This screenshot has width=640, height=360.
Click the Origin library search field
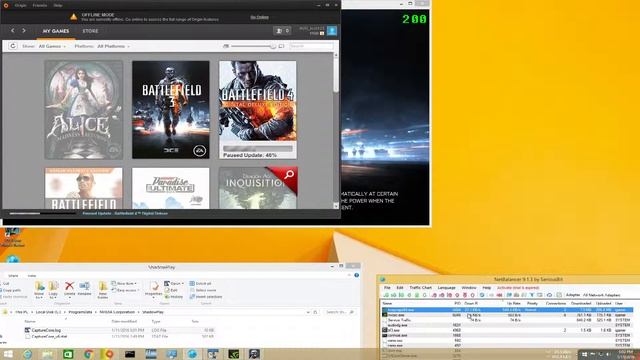pyautogui.click(x=311, y=46)
